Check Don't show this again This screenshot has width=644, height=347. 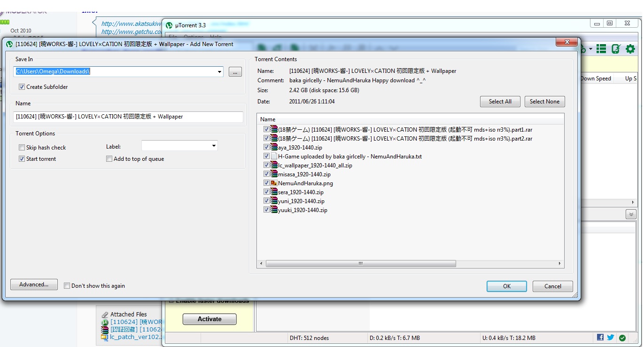(67, 286)
